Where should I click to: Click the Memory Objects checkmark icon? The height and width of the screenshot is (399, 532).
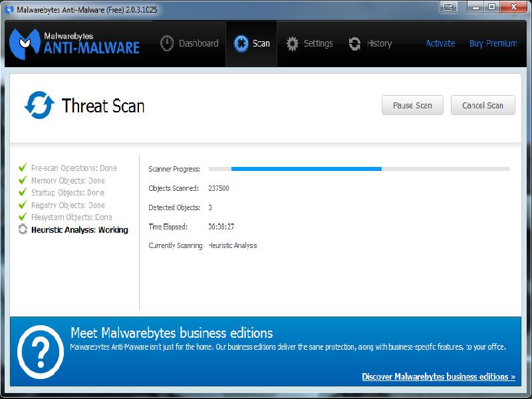[23, 180]
